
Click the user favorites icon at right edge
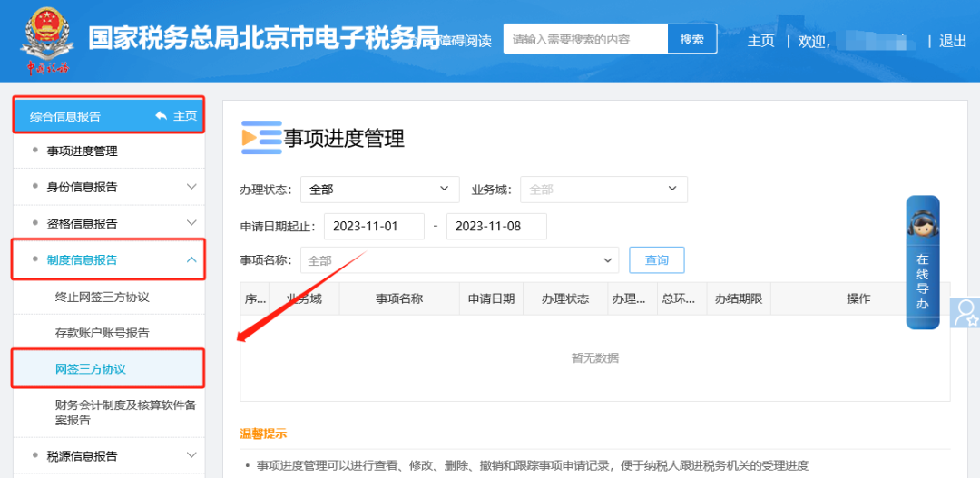point(965,312)
